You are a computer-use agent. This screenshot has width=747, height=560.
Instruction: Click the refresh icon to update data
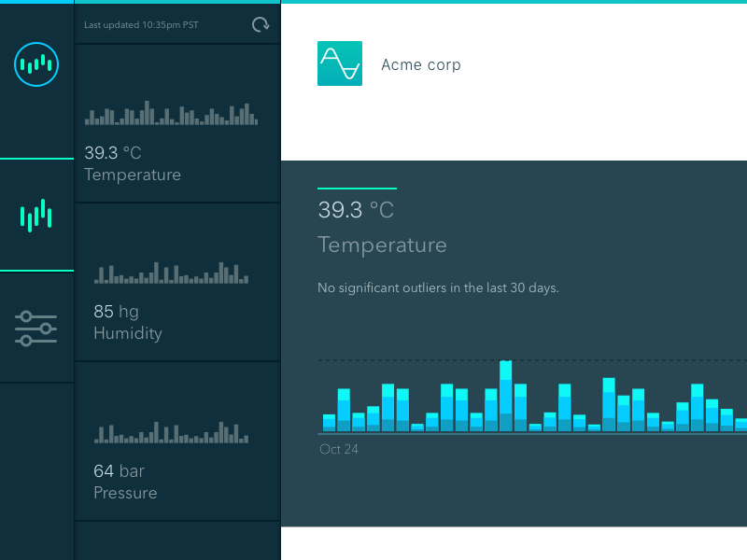coord(260,24)
